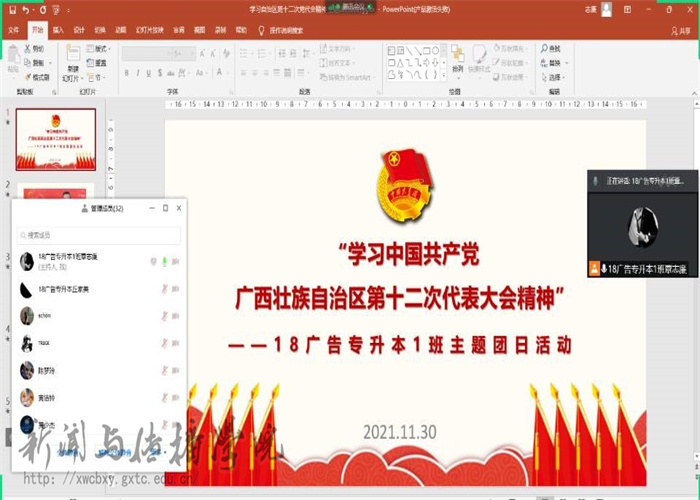Open the Section (节) dropdown
The width and height of the screenshot is (700, 500).
[97, 77]
